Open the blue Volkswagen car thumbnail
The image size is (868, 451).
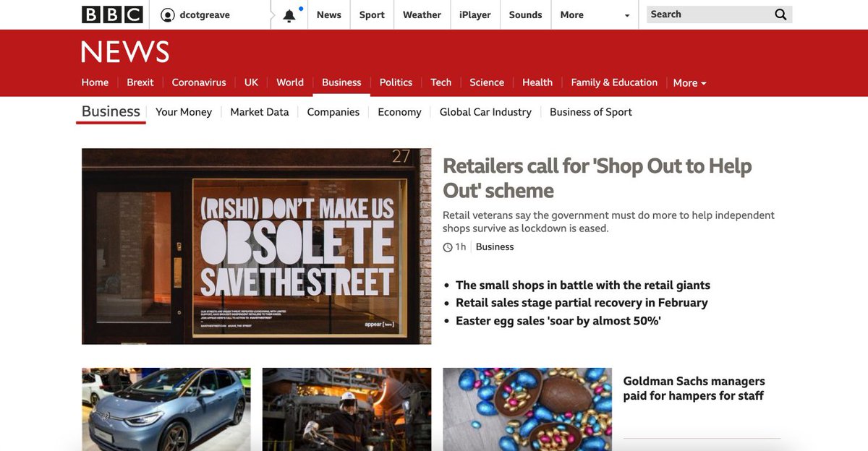(x=166, y=410)
